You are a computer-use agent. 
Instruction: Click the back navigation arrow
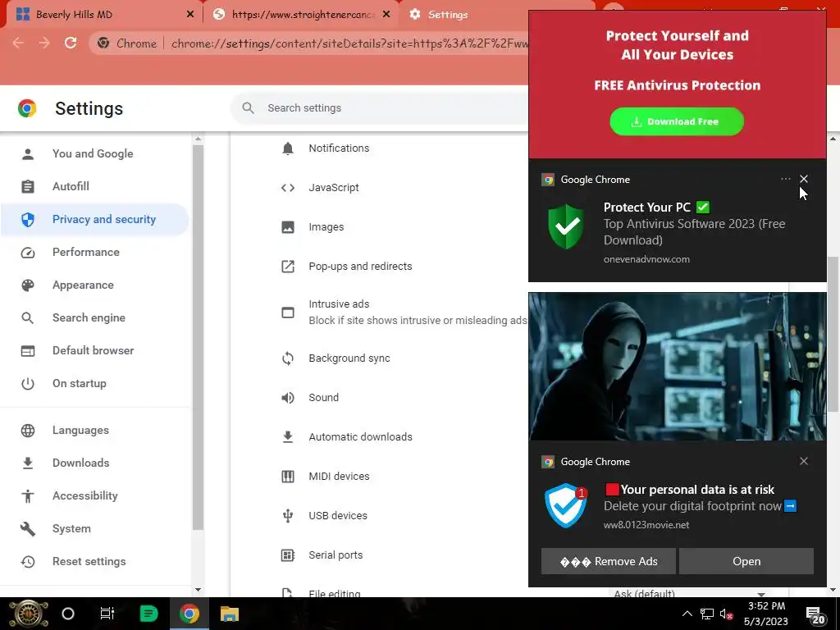coord(18,43)
